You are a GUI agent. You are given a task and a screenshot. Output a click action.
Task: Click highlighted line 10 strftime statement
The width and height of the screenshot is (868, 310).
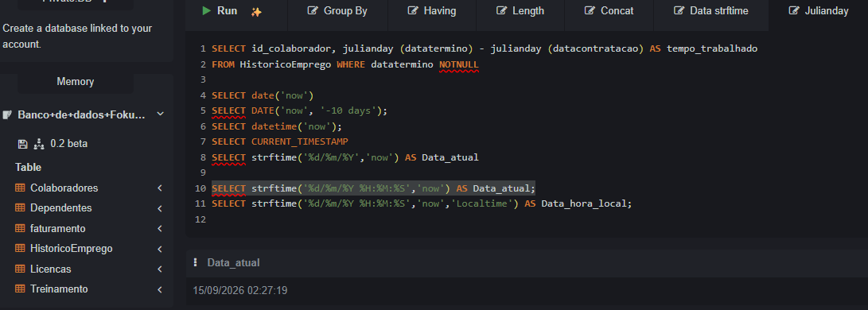pos(374,188)
